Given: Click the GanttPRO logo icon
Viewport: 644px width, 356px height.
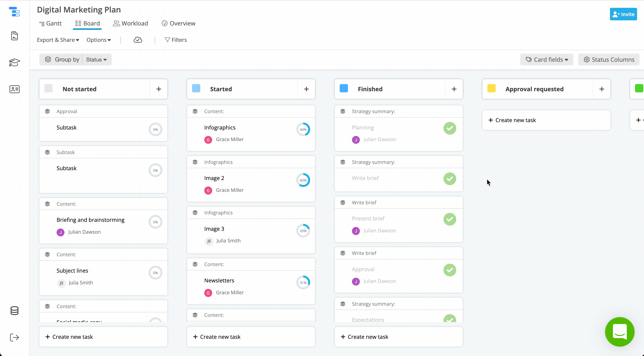Looking at the screenshot, I should point(15,11).
